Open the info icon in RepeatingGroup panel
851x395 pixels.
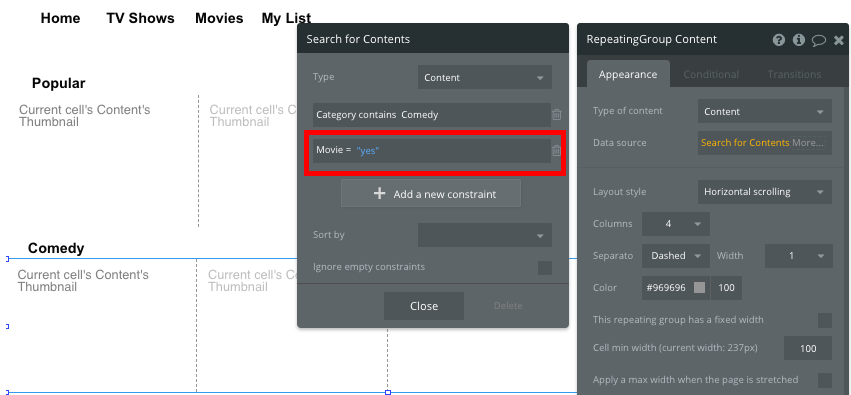click(x=798, y=40)
